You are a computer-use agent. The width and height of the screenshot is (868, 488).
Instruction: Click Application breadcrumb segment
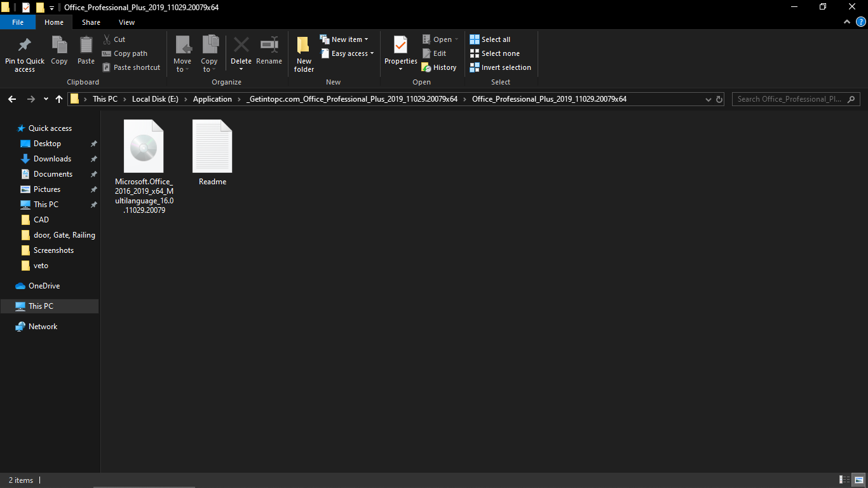[x=212, y=99]
